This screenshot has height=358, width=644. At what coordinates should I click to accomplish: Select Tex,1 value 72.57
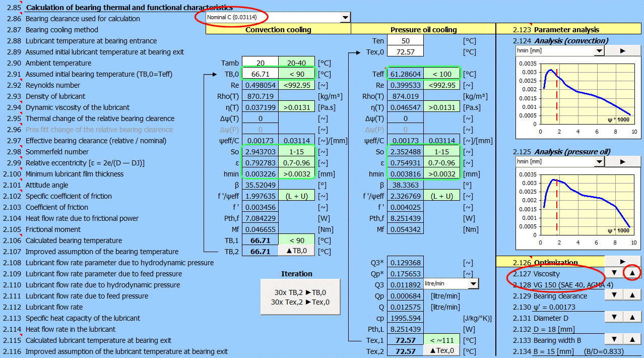click(x=405, y=340)
